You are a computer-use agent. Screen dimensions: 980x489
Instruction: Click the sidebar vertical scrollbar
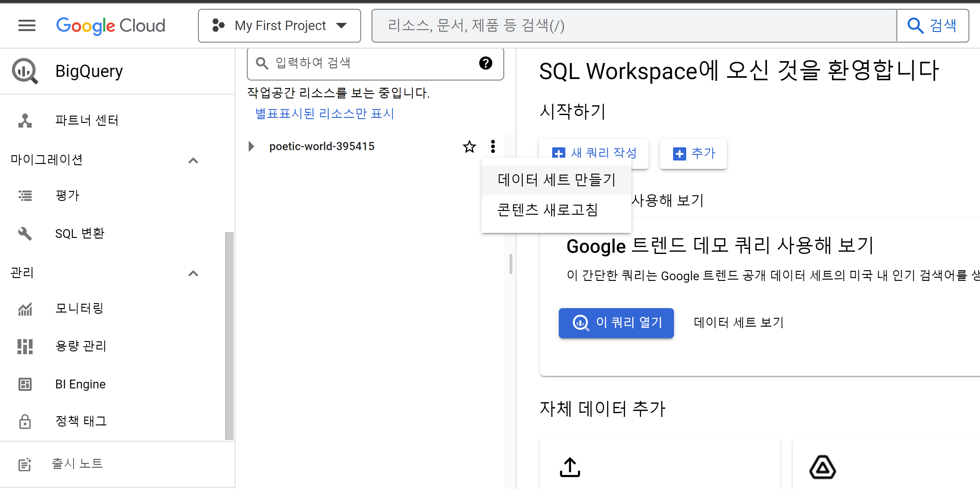click(229, 335)
